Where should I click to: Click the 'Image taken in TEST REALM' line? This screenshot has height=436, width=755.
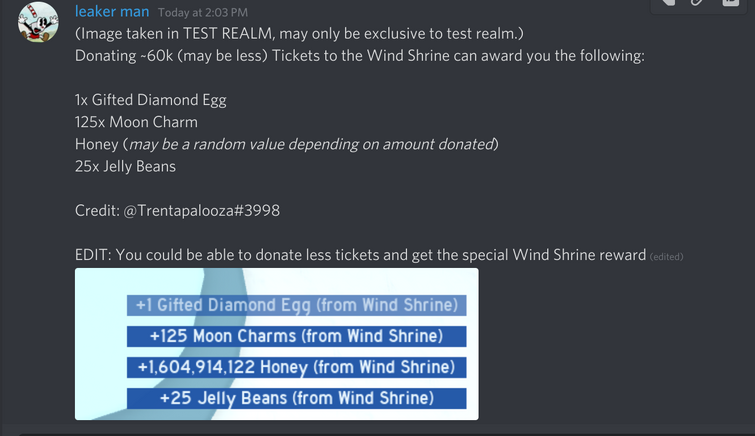299,34
